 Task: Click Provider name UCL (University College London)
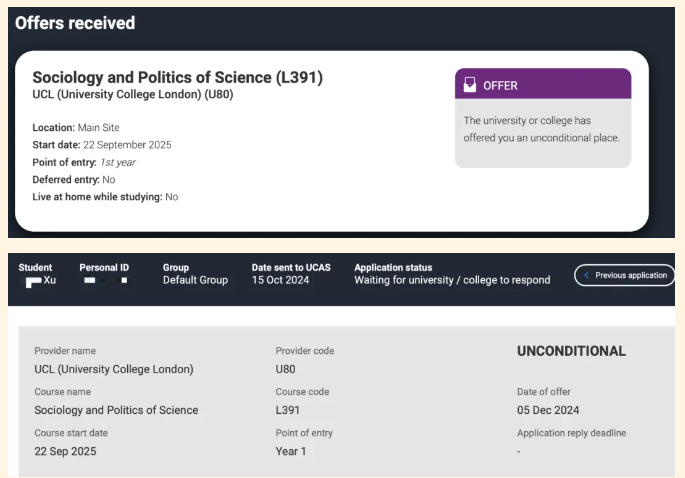(114, 369)
